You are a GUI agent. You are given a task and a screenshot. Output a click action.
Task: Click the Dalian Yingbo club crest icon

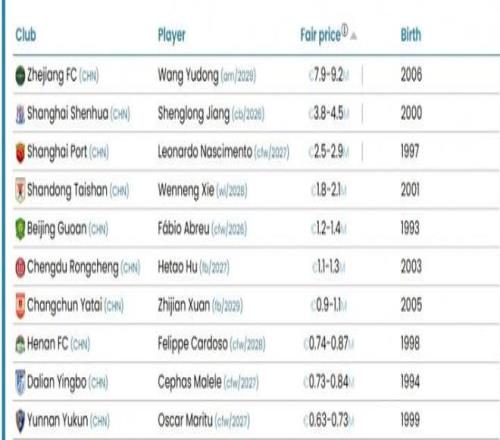20,382
